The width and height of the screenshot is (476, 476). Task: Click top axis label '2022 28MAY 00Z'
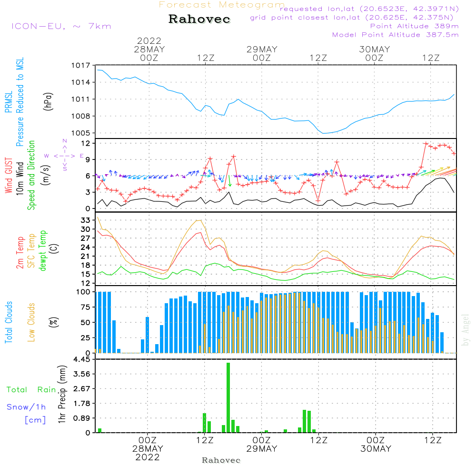(x=149, y=49)
